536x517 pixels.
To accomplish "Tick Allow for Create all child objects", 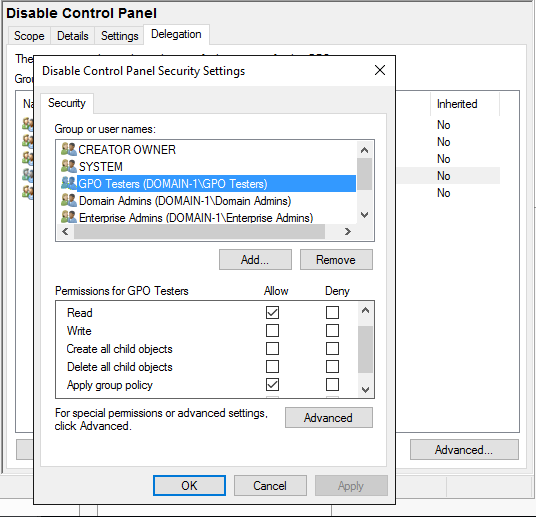I will pyautogui.click(x=272, y=349).
